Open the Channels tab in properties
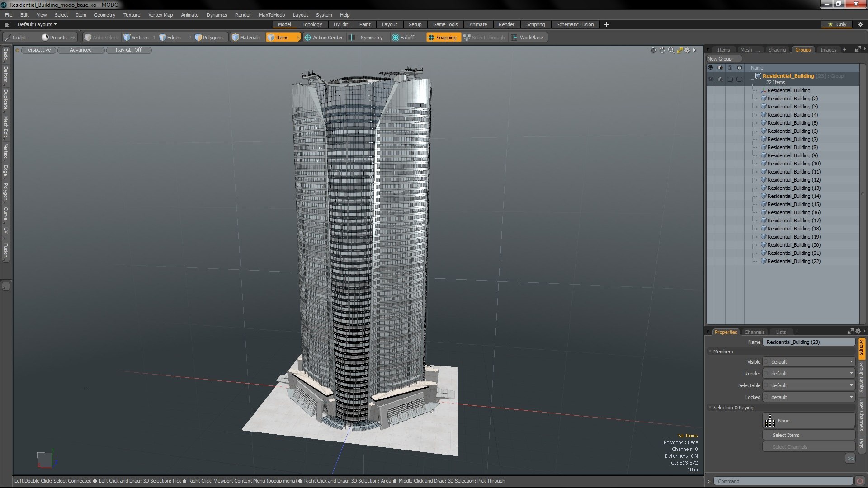 point(754,332)
